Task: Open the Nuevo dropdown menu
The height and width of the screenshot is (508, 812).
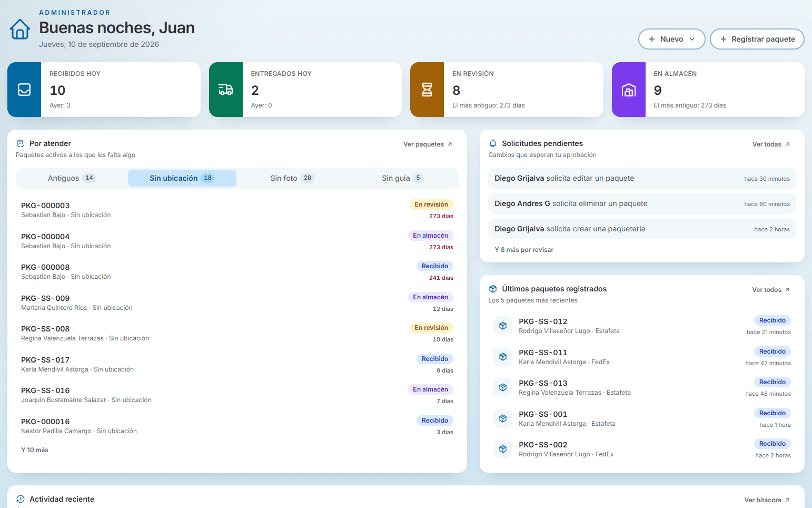Action: coord(671,39)
